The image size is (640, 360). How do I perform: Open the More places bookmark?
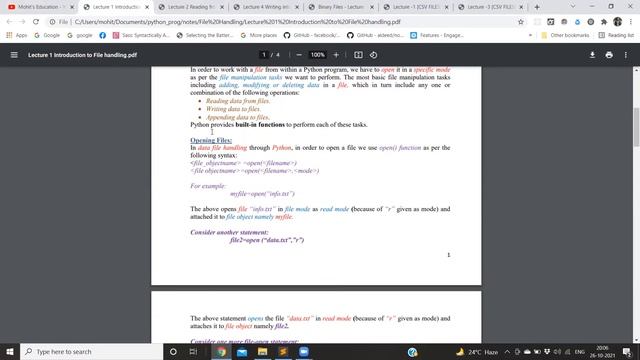pos(259,36)
